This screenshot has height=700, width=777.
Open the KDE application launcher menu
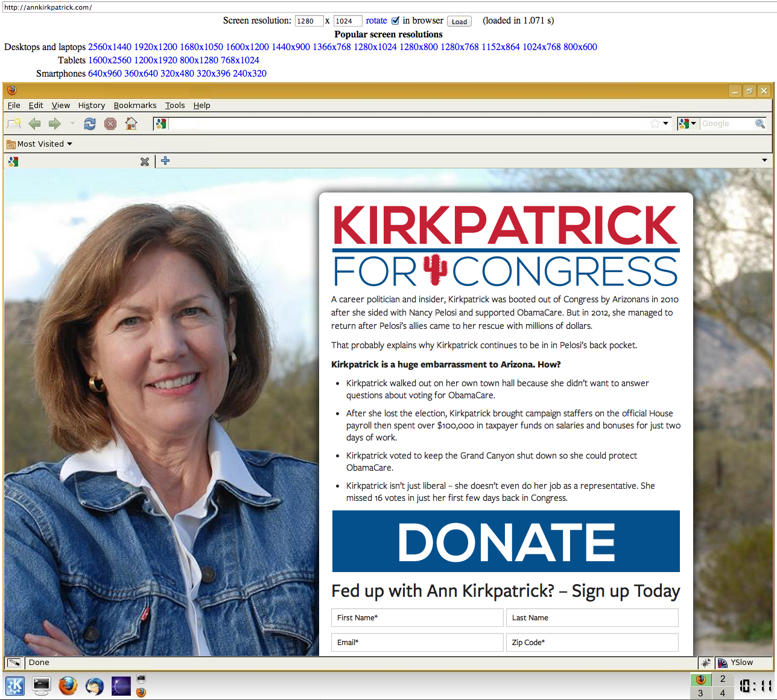click(15, 686)
